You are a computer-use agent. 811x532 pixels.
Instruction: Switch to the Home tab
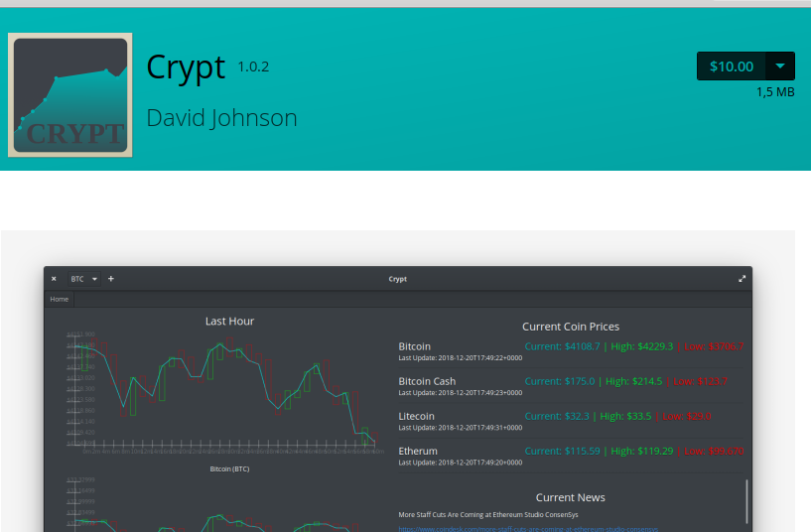[60, 299]
